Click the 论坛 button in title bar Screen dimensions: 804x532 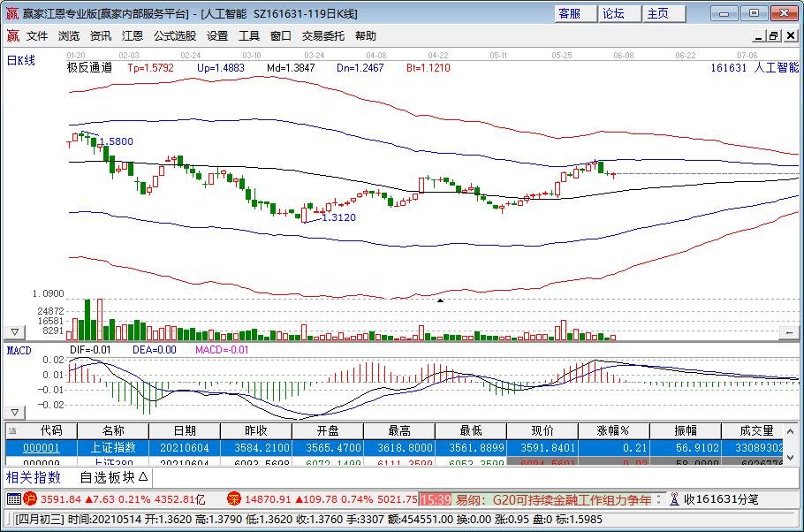pyautogui.click(x=618, y=13)
